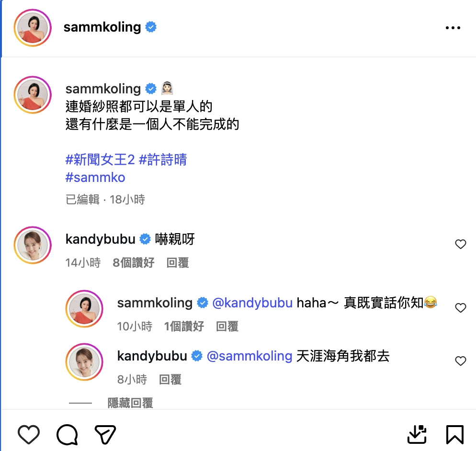
Task: Save post with bookmark icon
Action: pos(455,435)
